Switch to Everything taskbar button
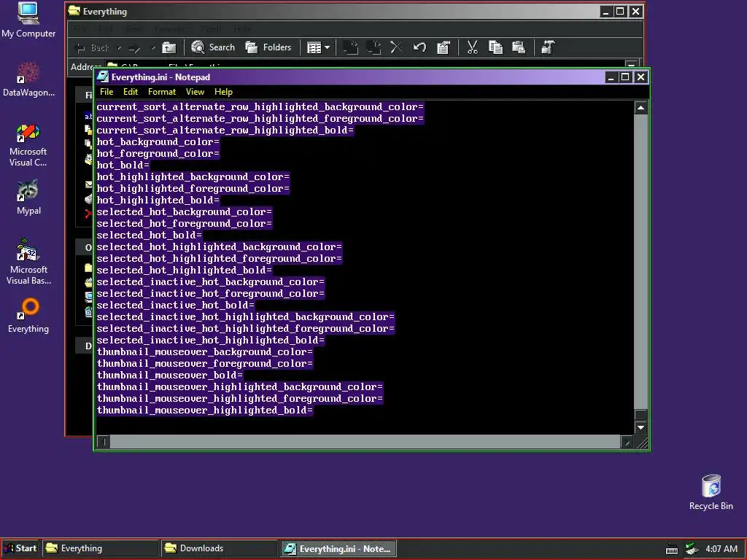This screenshot has width=747, height=560. (x=100, y=548)
